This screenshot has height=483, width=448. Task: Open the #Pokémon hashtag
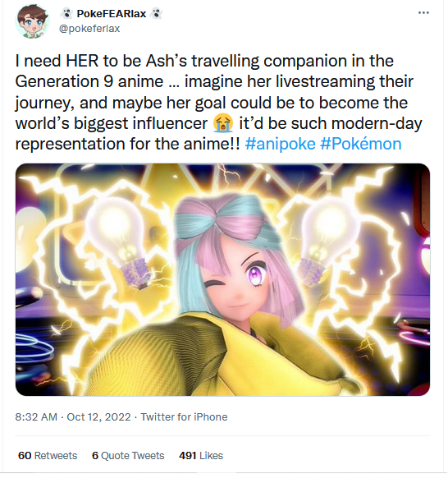[x=361, y=144]
